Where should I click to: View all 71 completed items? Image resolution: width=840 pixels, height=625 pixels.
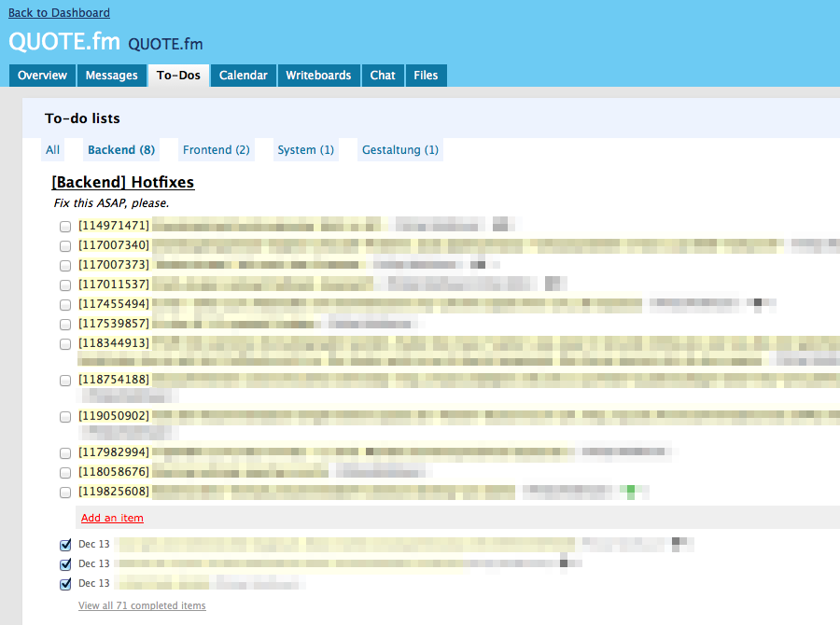142,605
